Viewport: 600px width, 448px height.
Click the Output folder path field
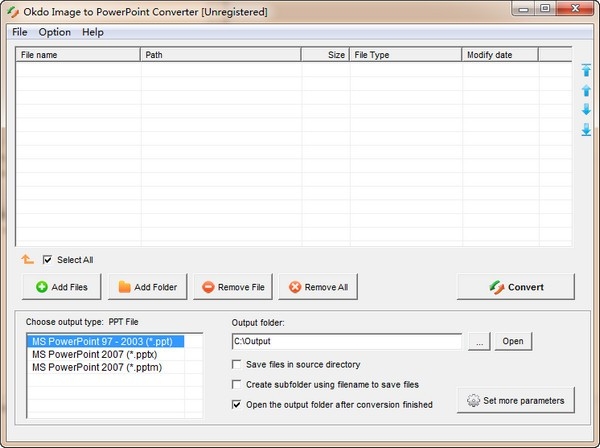(347, 341)
